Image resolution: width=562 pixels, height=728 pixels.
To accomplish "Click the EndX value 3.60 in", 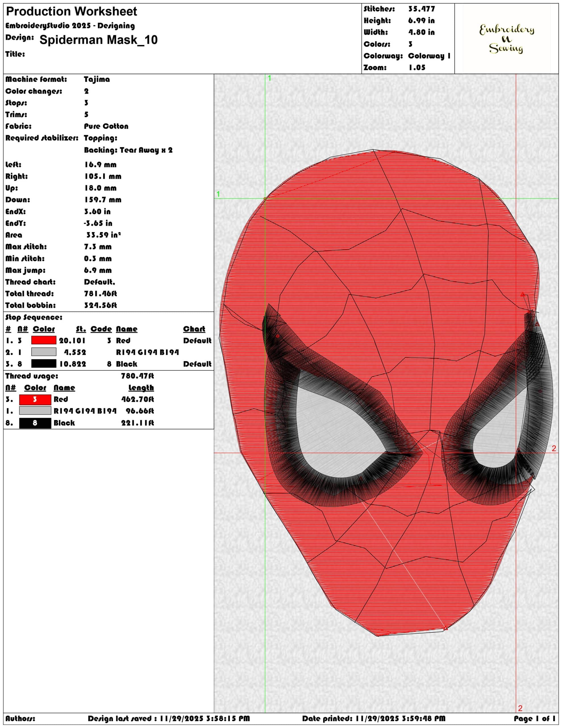I will 97,212.
